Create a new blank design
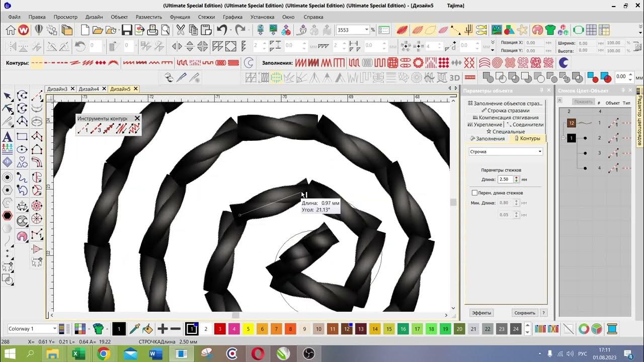The height and width of the screenshot is (362, 644). coord(85,30)
